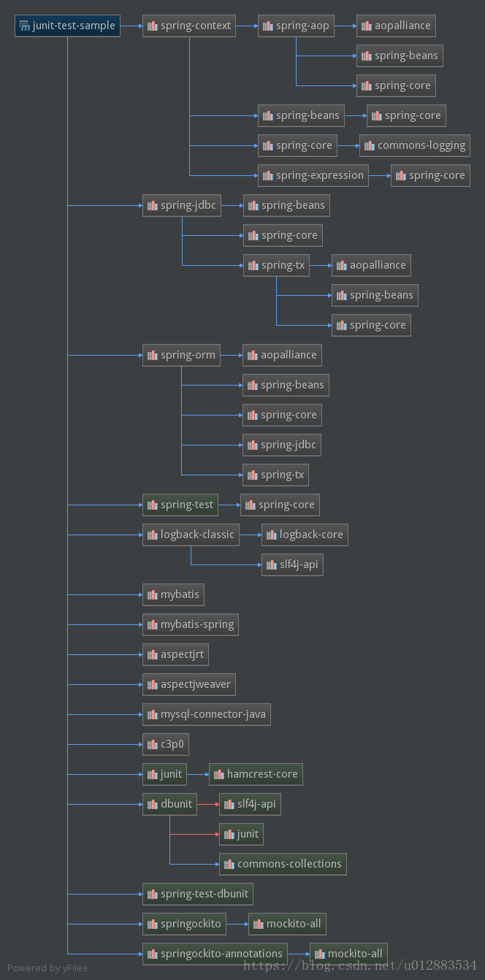Select spring-tx node under spring-orm
The width and height of the screenshot is (485, 980).
click(276, 475)
